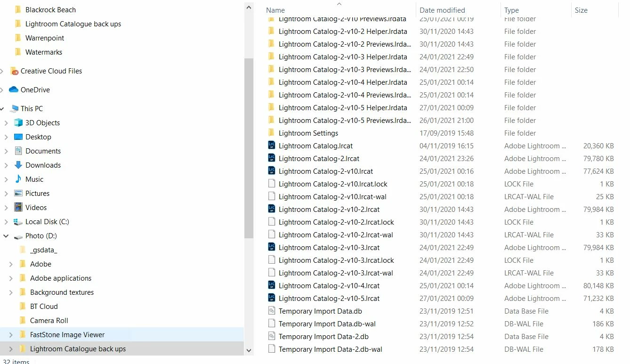Click the navigation pane scroll down arrow

pos(249,350)
